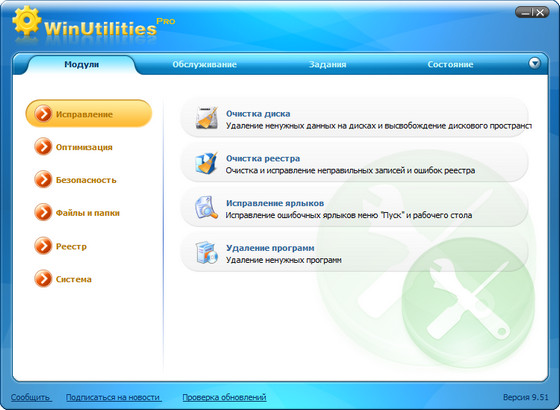560x410 pixels.
Task: Click the Подписаться на новости link
Action: tap(113, 397)
